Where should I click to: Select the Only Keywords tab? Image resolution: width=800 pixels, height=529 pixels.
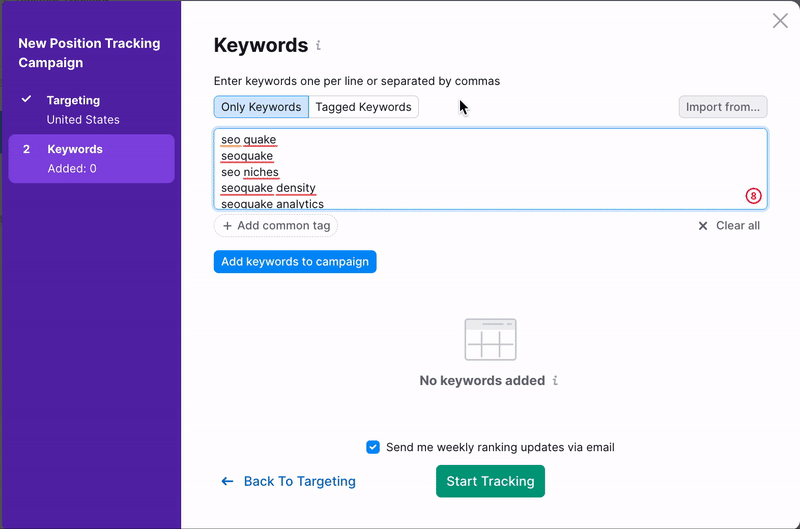point(261,107)
